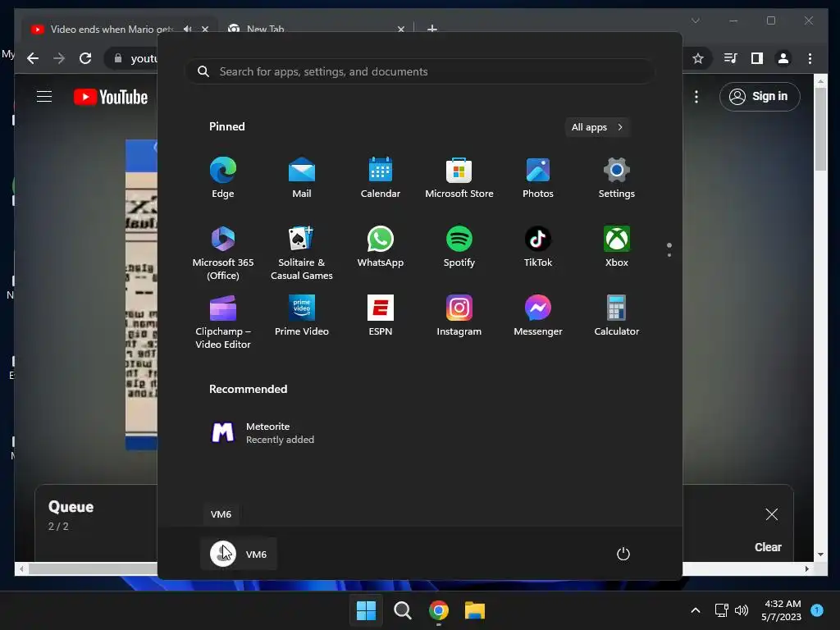Open Settings from Pinned apps
The image size is (840, 630).
[x=617, y=177]
